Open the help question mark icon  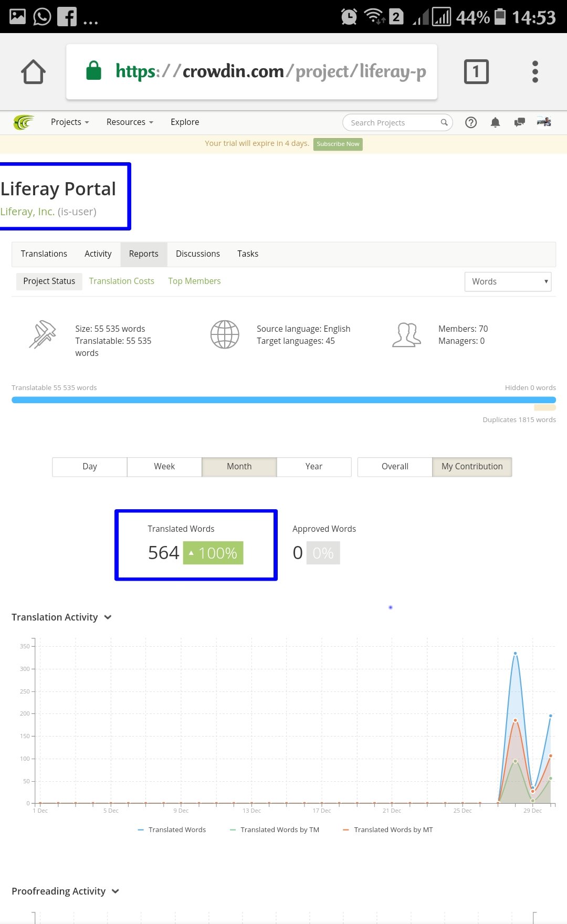click(471, 122)
